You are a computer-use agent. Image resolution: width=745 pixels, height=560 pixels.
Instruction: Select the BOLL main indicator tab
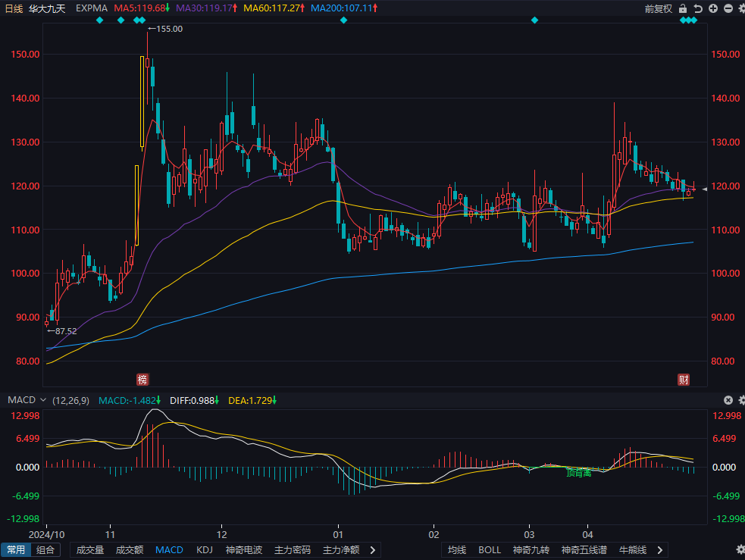coord(490,549)
